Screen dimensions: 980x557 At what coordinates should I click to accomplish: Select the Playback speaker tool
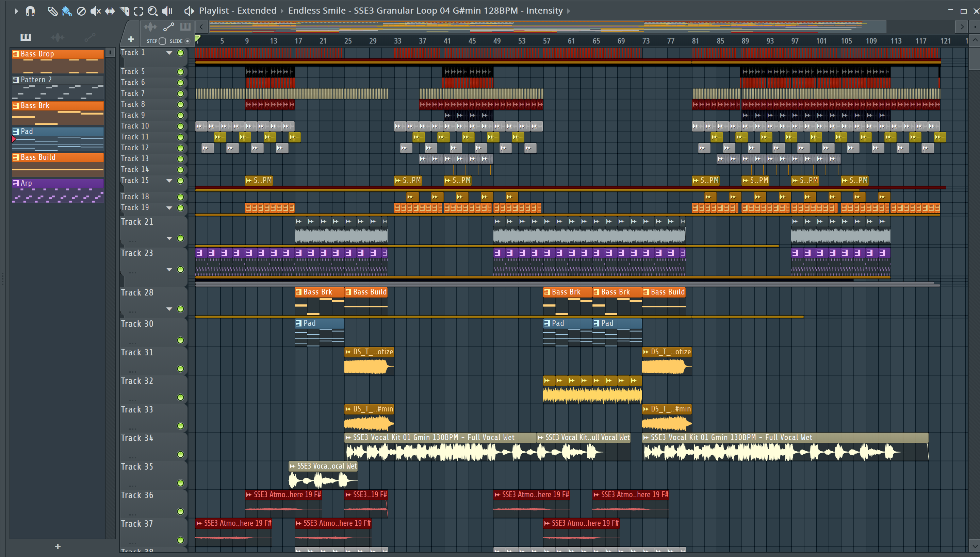[x=167, y=11]
